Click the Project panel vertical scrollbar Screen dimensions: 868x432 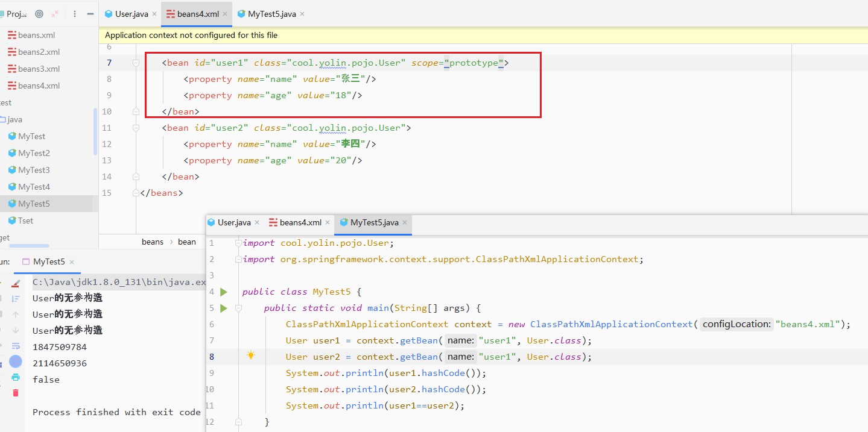95,131
